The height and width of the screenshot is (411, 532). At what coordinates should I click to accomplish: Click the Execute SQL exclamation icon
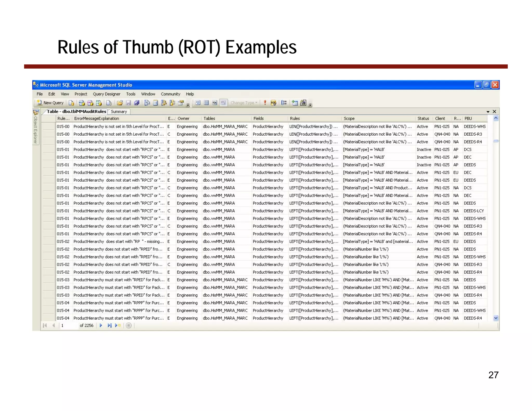point(265,103)
